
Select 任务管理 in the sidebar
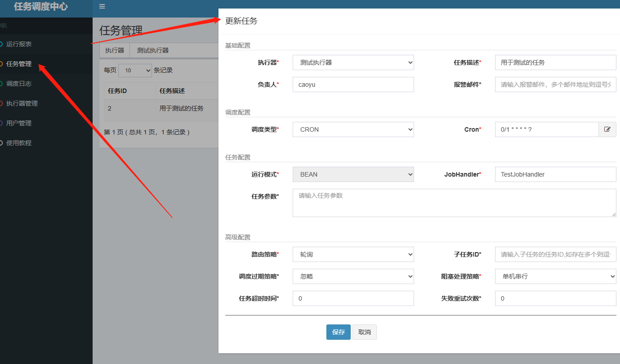(19, 64)
